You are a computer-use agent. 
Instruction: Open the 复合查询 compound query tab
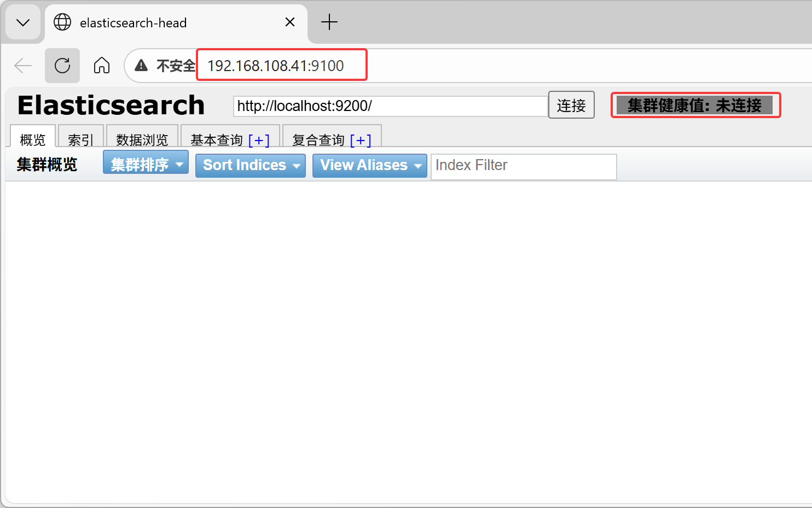tap(318, 140)
